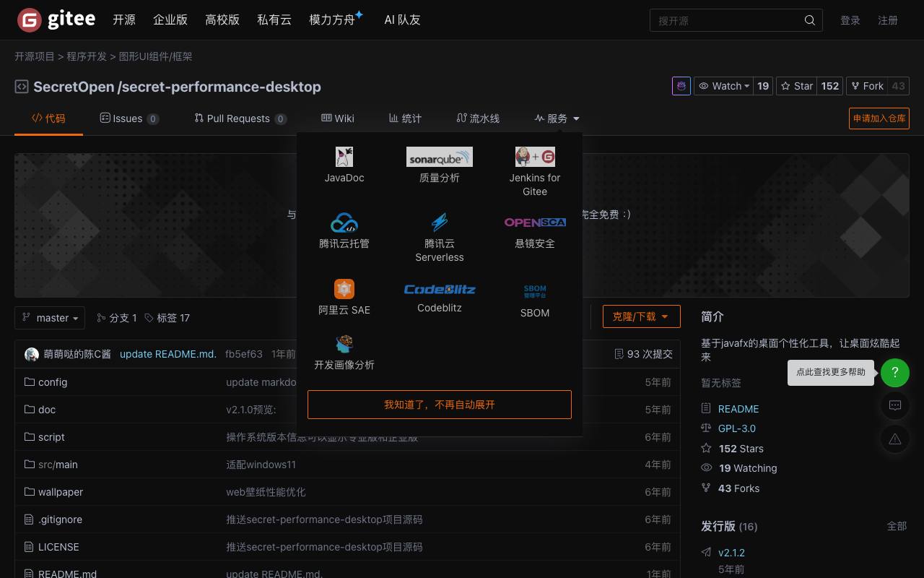Open 私有云 in the top navigation
924x578 pixels.
(274, 20)
